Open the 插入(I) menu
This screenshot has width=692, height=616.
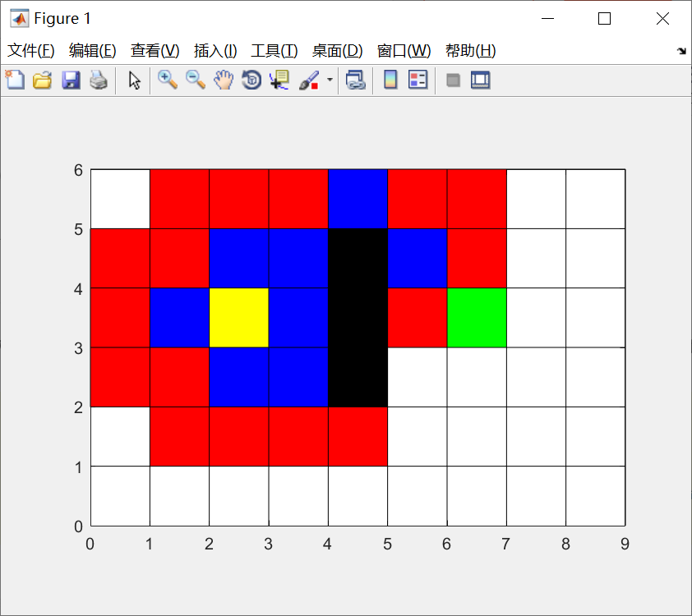[215, 51]
